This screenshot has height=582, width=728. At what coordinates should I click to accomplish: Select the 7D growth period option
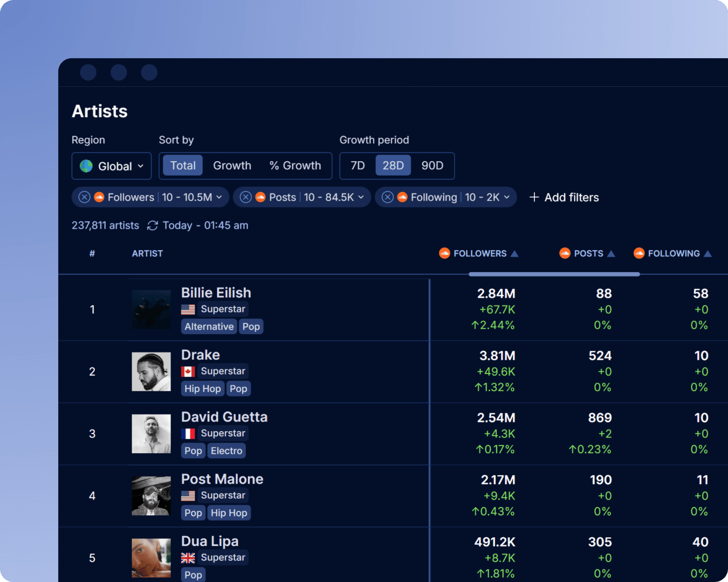click(358, 165)
